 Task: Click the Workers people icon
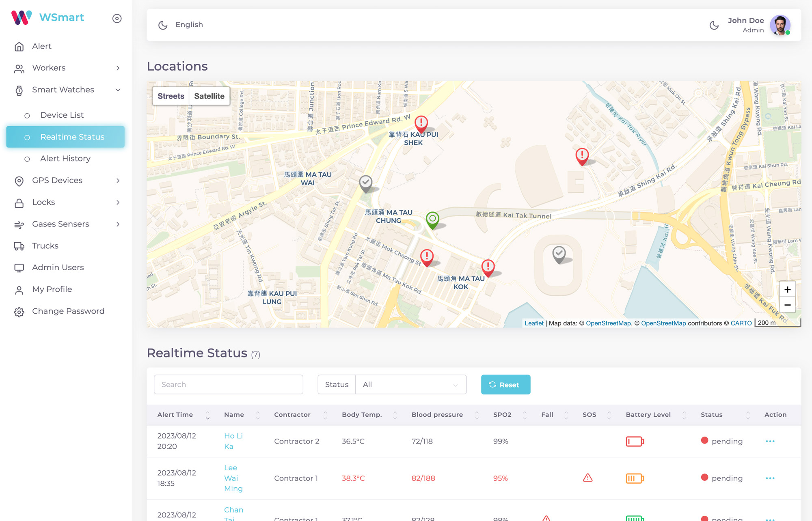(x=19, y=69)
